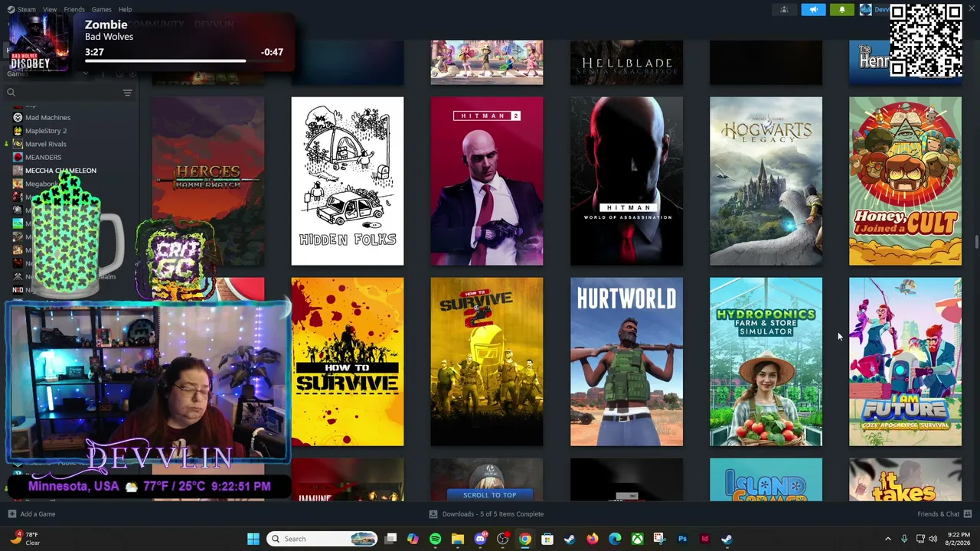Select Marvel Rivals in the game list
Viewport: 980px width, 551px height.
point(46,144)
